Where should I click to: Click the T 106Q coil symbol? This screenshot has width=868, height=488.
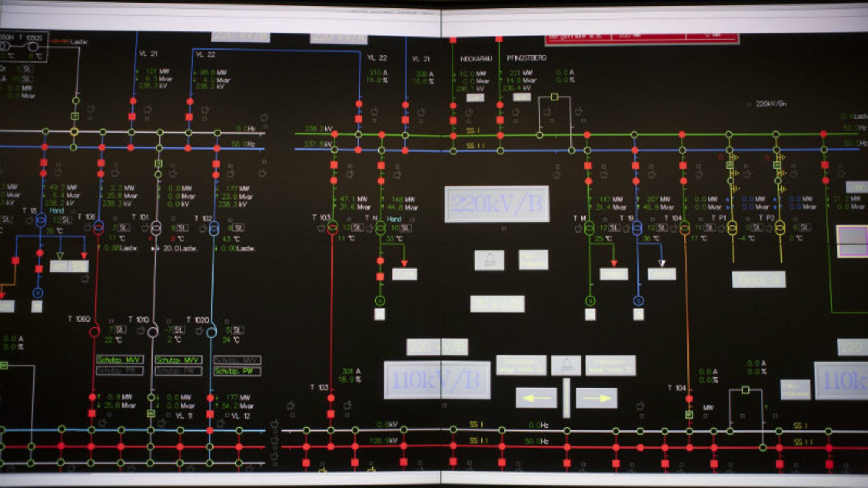coord(95,331)
